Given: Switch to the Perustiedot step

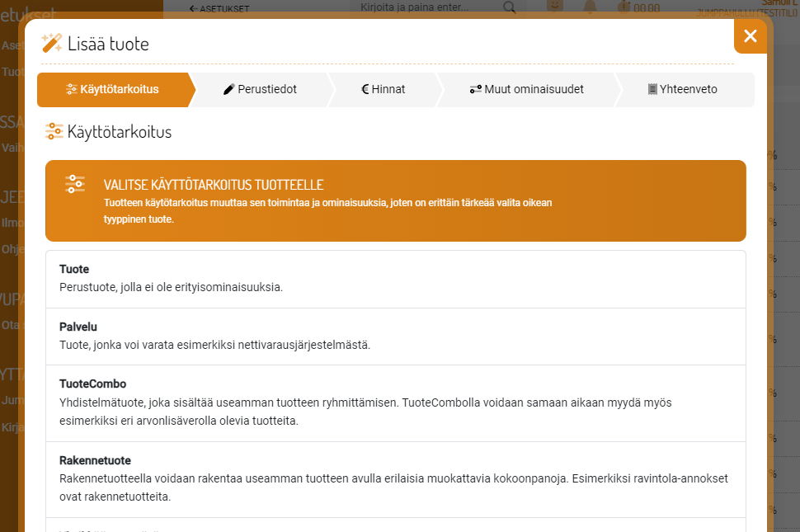Looking at the screenshot, I should point(260,89).
